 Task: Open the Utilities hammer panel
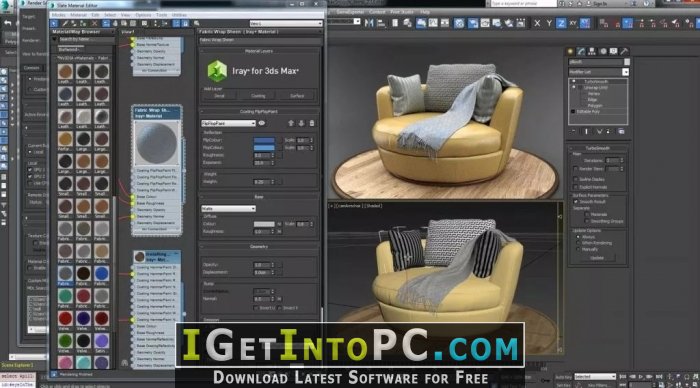pos(624,51)
